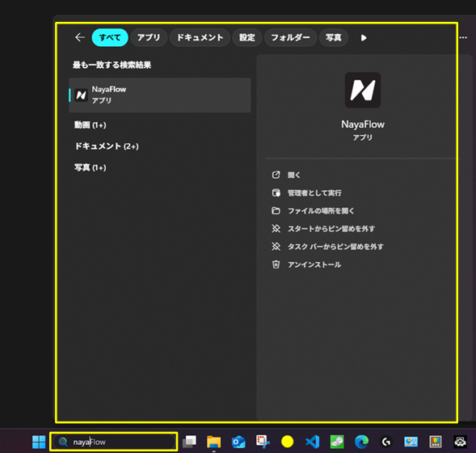The width and height of the screenshot is (476, 453).
Task: Open File Explorer from the taskbar
Action: pos(213,442)
